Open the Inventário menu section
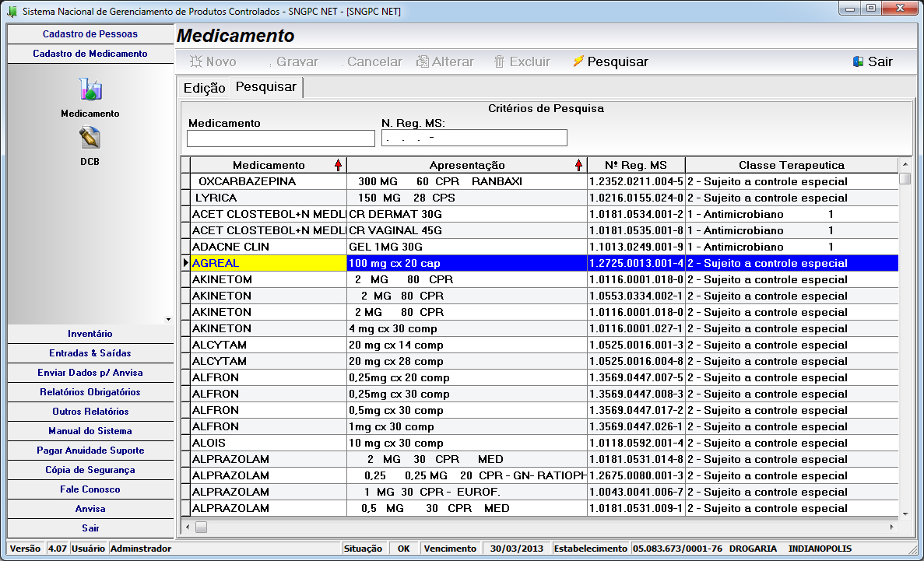This screenshot has height=561, width=924. coord(90,334)
